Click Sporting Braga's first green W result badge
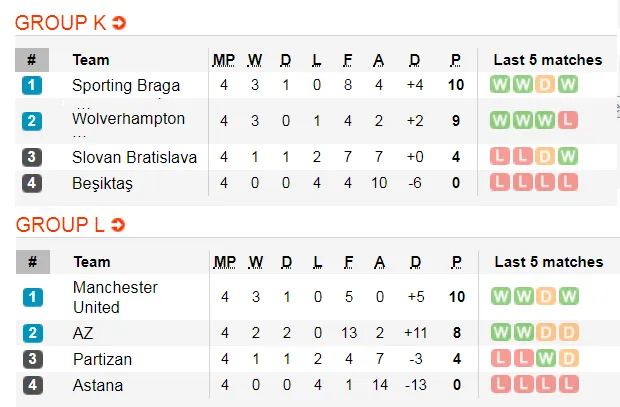 click(x=499, y=84)
